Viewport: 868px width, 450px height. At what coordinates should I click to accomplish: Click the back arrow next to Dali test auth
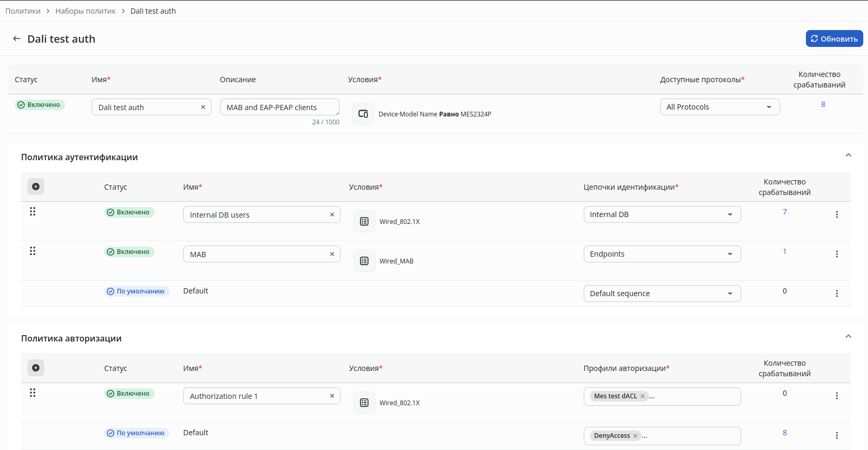pos(17,38)
